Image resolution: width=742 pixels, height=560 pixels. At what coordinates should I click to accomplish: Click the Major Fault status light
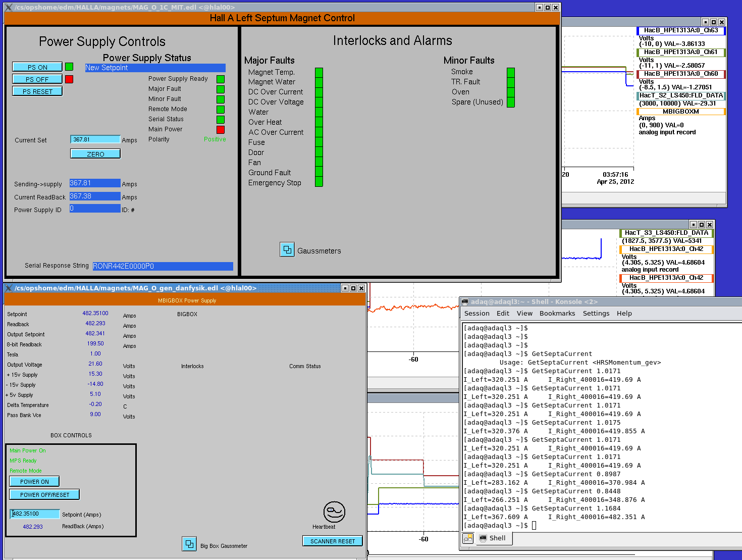click(x=221, y=89)
